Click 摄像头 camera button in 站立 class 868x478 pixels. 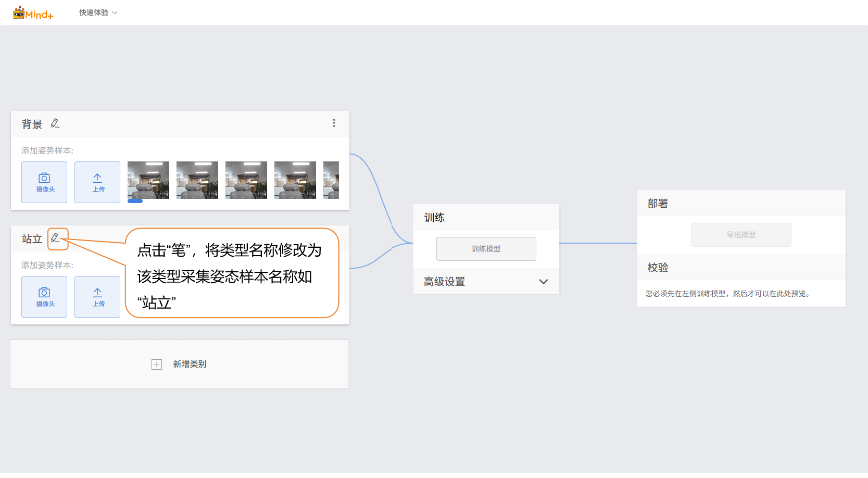pyautogui.click(x=44, y=297)
